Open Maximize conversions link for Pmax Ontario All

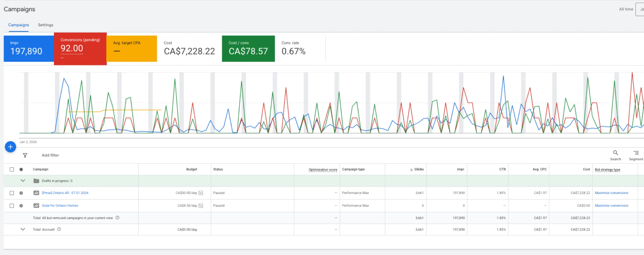coord(611,193)
